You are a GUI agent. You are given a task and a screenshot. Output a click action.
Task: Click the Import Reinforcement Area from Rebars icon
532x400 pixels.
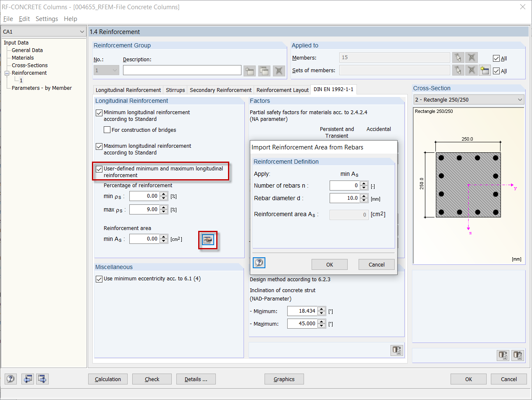pyautogui.click(x=207, y=240)
